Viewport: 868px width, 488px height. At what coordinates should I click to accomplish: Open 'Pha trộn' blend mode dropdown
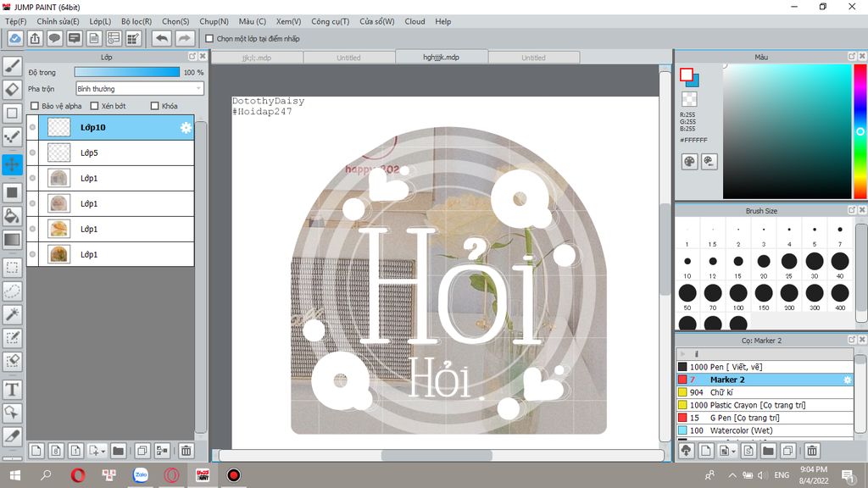140,88
